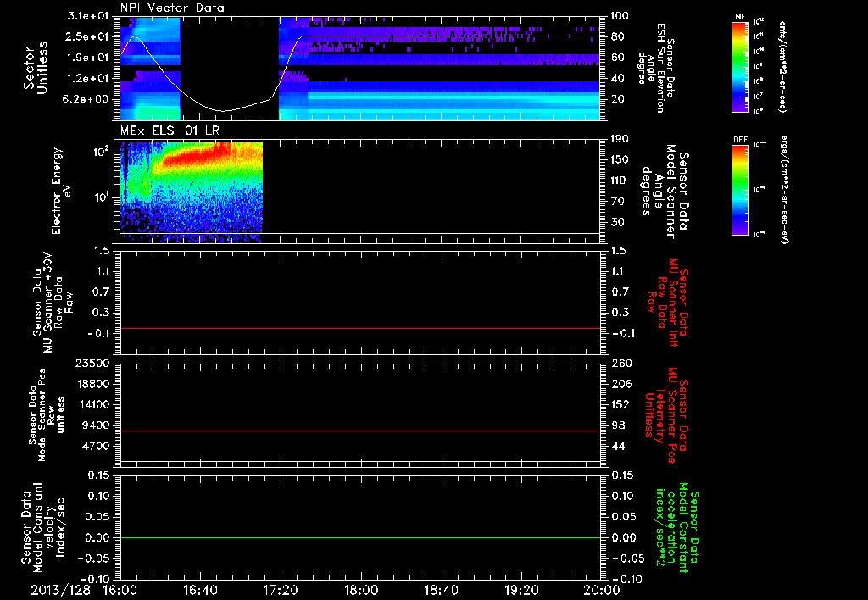The width and height of the screenshot is (868, 600).
Task: Click the 'ergs/(cm**2-sr-sec-eV)' units label
Action: tap(784, 190)
